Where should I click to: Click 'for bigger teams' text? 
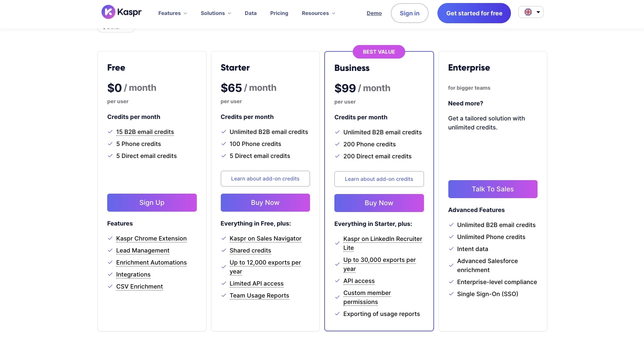(469, 88)
